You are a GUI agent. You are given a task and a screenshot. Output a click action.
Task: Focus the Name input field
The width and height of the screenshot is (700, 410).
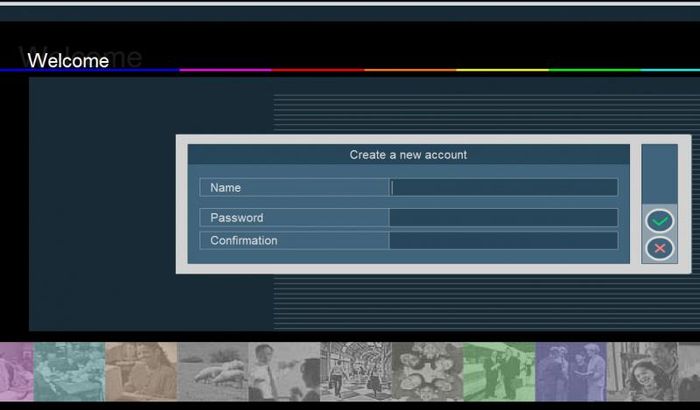click(x=504, y=188)
